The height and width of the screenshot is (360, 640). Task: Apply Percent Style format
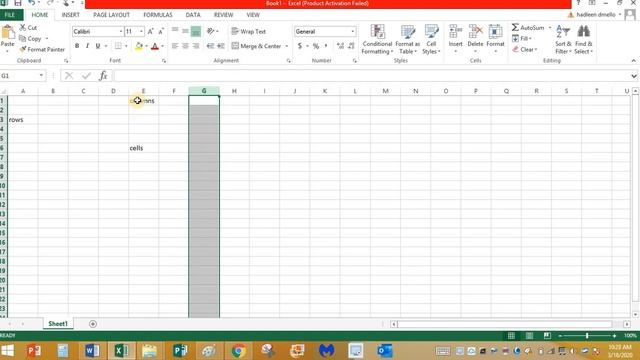(316, 46)
